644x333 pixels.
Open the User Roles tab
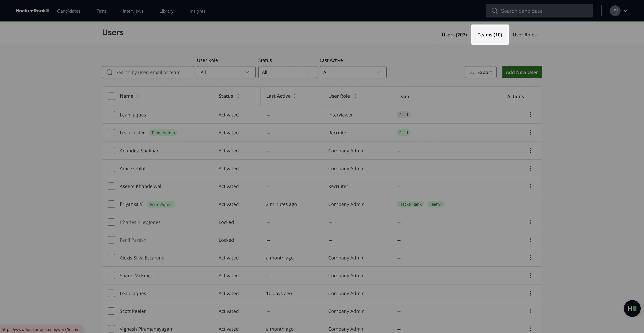pyautogui.click(x=524, y=35)
